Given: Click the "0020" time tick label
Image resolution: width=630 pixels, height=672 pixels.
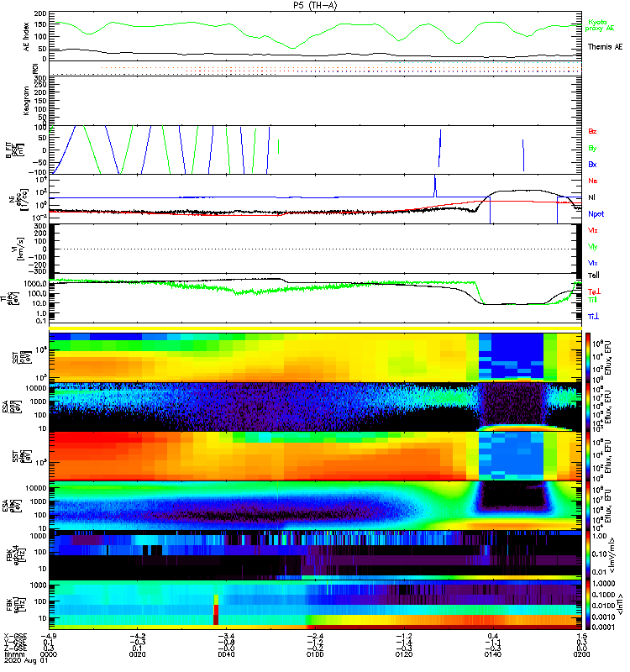Looking at the screenshot, I should (137, 654).
